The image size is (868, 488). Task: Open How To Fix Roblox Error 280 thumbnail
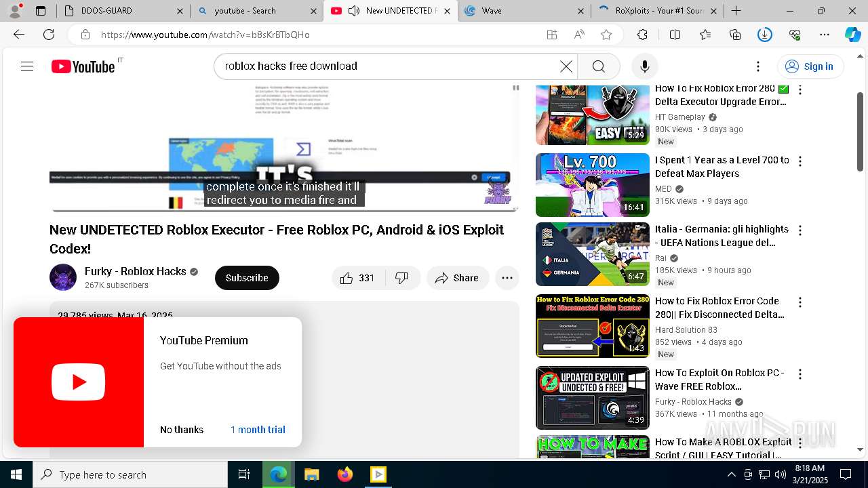pyautogui.click(x=593, y=115)
